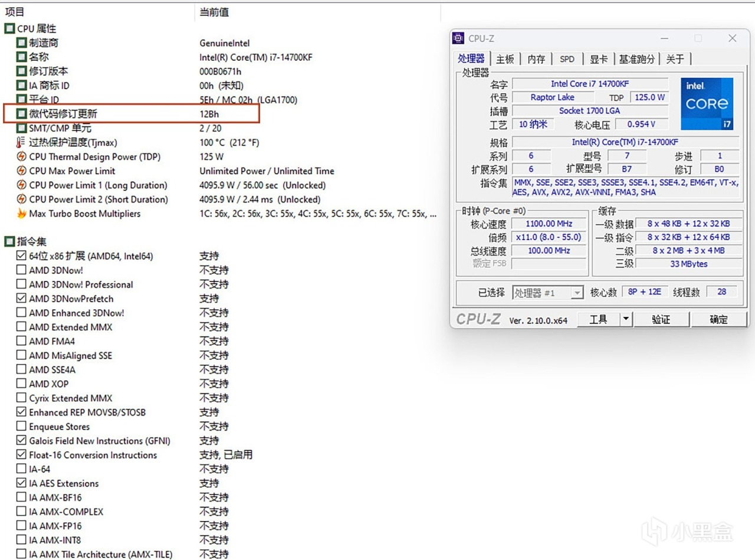
Task: Click the CPU 属性 section icon
Action: pyautogui.click(x=9, y=28)
